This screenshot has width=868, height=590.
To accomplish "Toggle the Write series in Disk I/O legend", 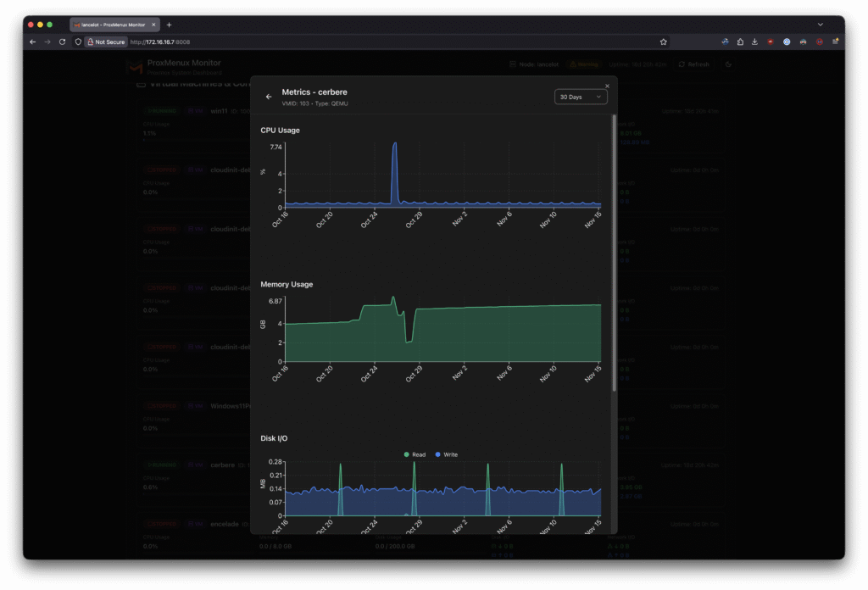I will pos(445,454).
